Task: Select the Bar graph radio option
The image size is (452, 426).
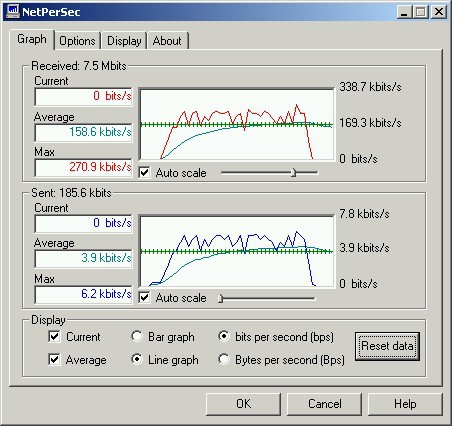Action: [x=137, y=336]
